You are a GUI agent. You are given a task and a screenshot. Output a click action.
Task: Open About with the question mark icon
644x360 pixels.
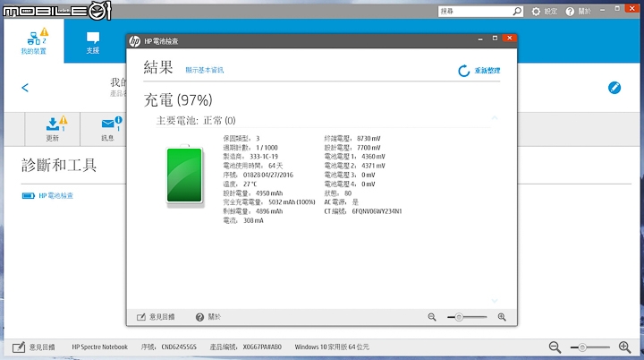pyautogui.click(x=570, y=12)
